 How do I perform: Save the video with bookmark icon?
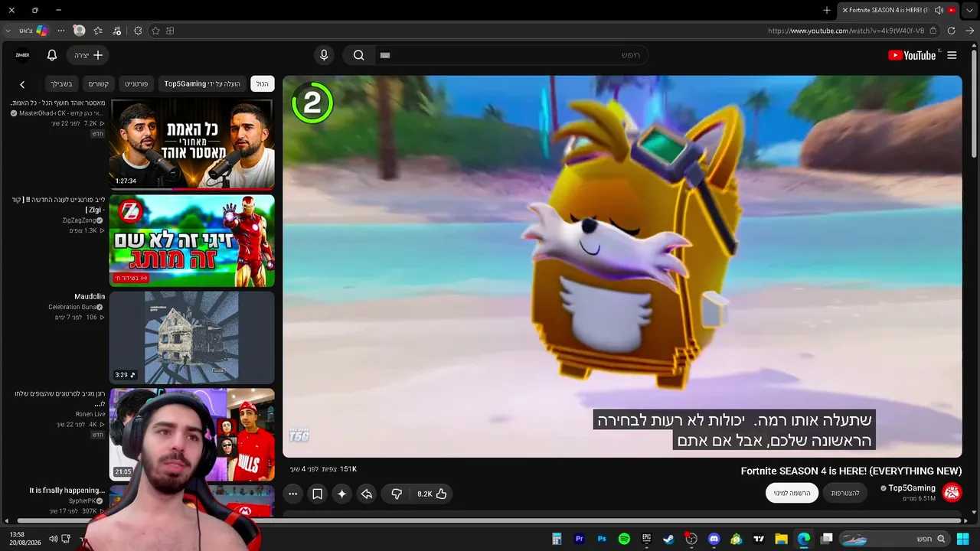(317, 494)
